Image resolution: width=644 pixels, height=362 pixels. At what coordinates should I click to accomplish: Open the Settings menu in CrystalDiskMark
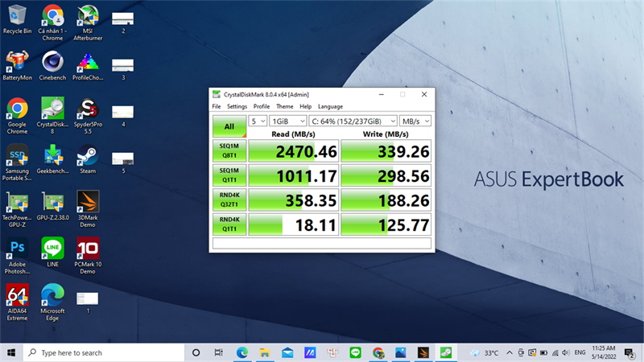pyautogui.click(x=237, y=106)
